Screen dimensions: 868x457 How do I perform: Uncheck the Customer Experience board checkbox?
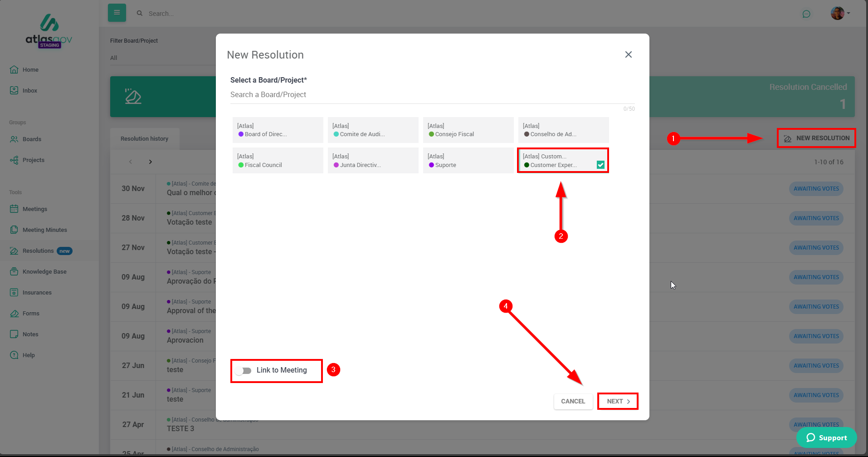600,165
